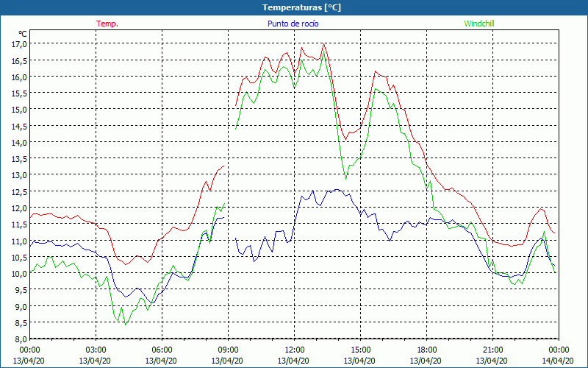Click the '03:00' time axis label
Screen dimensions: 588x368
96,350
